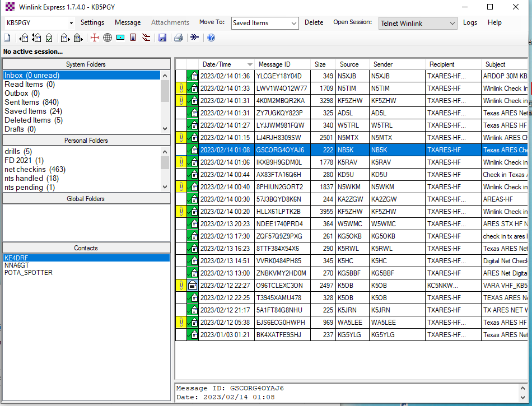Open the Logs menu
This screenshot has width=532, height=406.
pos(470,22)
